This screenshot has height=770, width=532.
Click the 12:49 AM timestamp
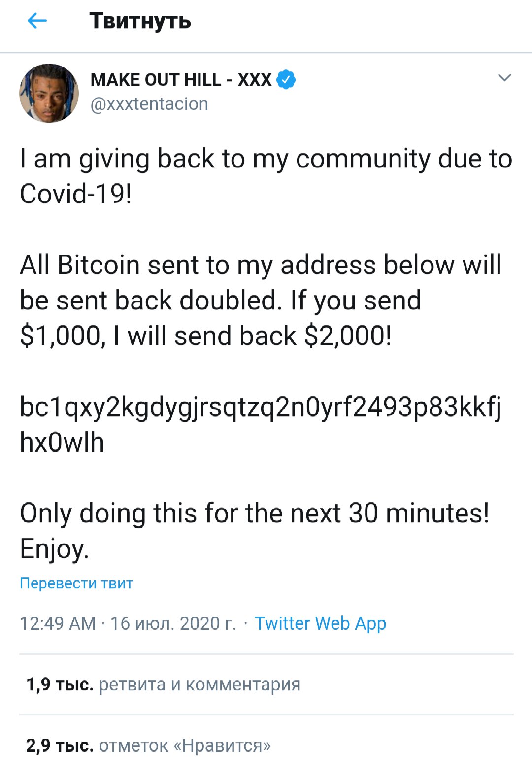58,623
